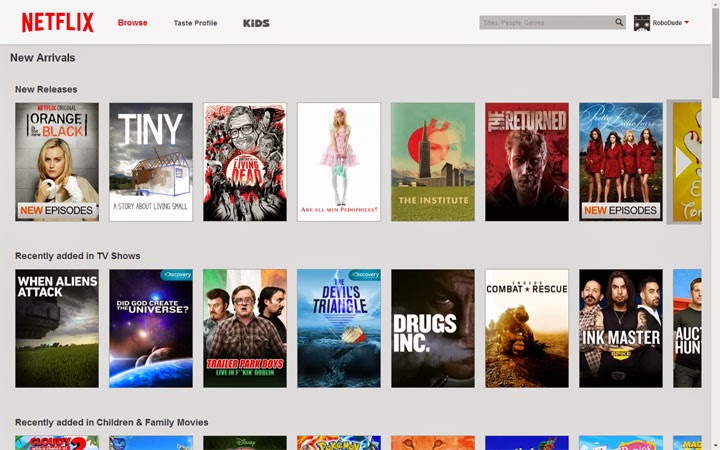The image size is (720, 450).
Task: Open the Living Dead poster
Action: [245, 162]
